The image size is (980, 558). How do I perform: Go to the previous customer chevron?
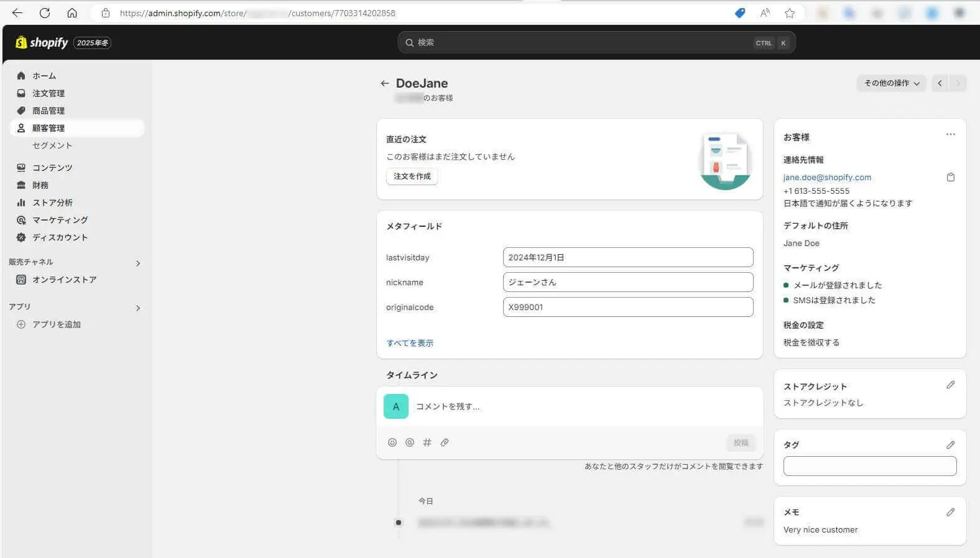(x=940, y=83)
